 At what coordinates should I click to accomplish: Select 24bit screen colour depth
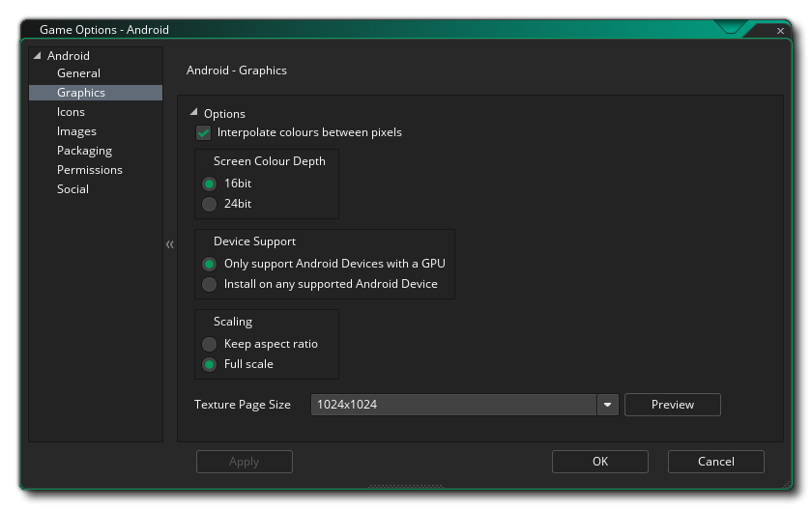pos(209,204)
